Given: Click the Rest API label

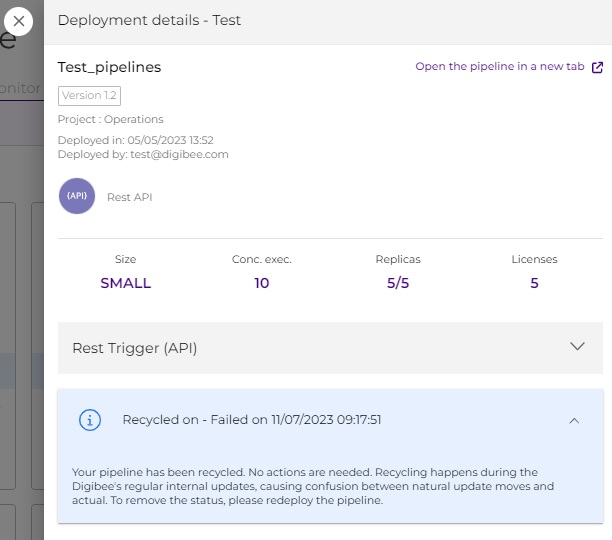Looking at the screenshot, I should pyautogui.click(x=129, y=198).
